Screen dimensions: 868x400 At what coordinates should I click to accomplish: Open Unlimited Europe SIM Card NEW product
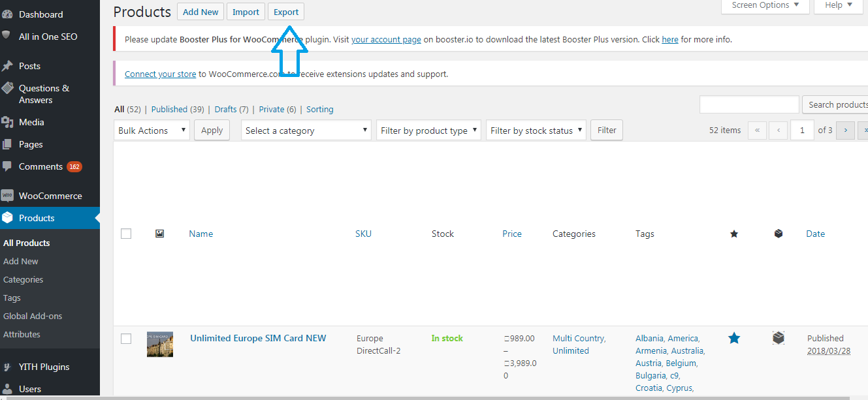click(258, 338)
